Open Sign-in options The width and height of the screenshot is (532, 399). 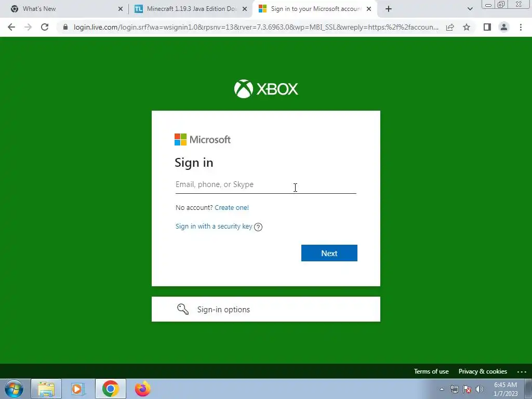pyautogui.click(x=265, y=309)
